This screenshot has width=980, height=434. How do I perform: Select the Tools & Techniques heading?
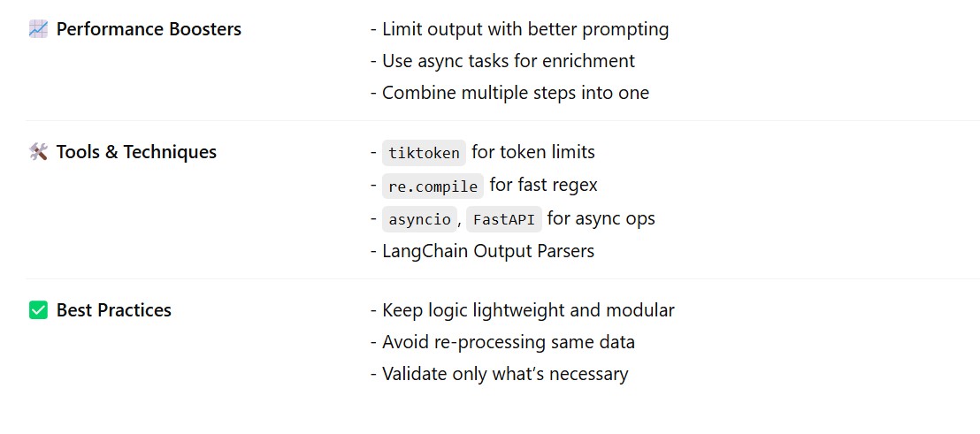[136, 152]
